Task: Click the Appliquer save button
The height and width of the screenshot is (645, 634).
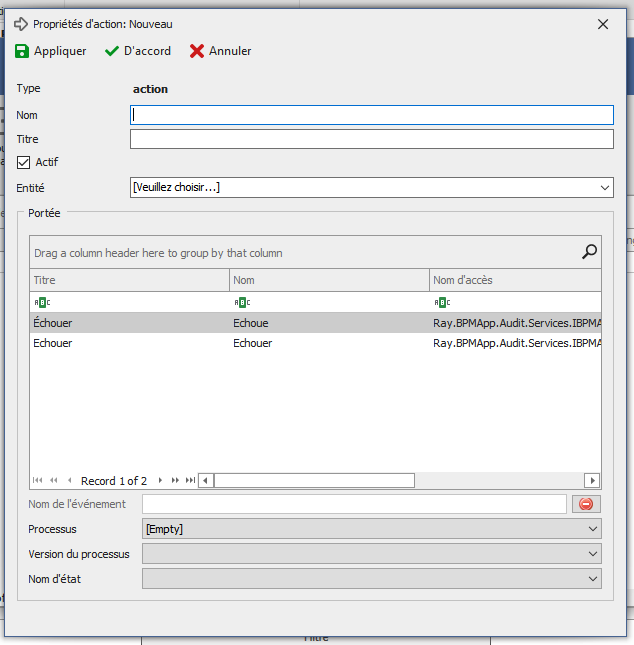Action: (x=51, y=51)
